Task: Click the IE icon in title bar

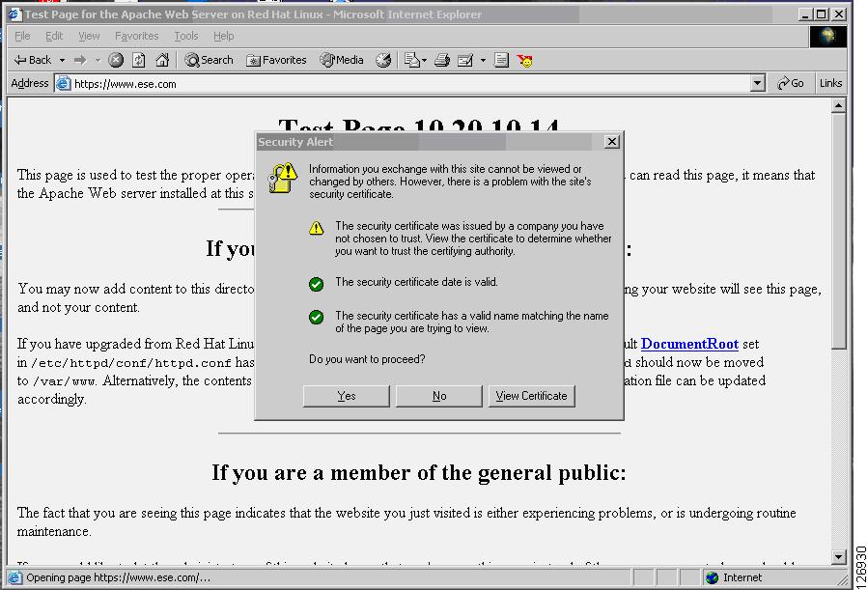Action: coord(14,14)
